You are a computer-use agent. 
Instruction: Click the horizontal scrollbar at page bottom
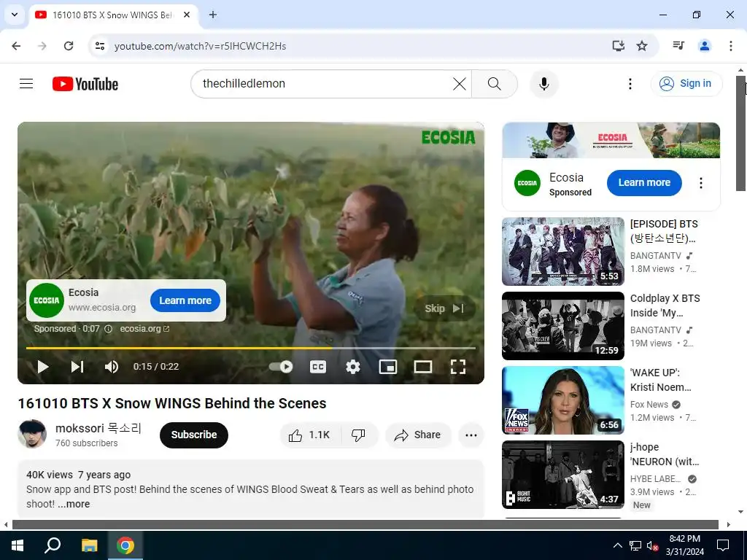[x=365, y=525]
